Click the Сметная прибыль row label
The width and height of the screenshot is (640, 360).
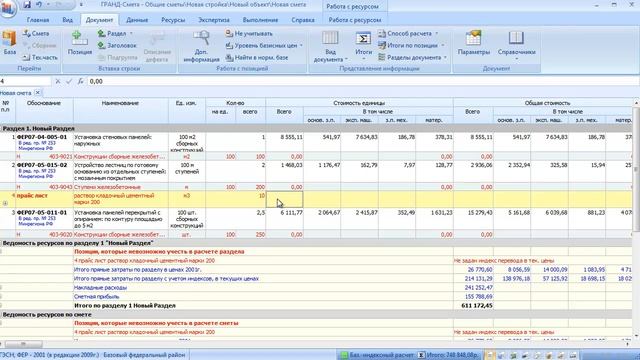pyautogui.click(x=97, y=296)
